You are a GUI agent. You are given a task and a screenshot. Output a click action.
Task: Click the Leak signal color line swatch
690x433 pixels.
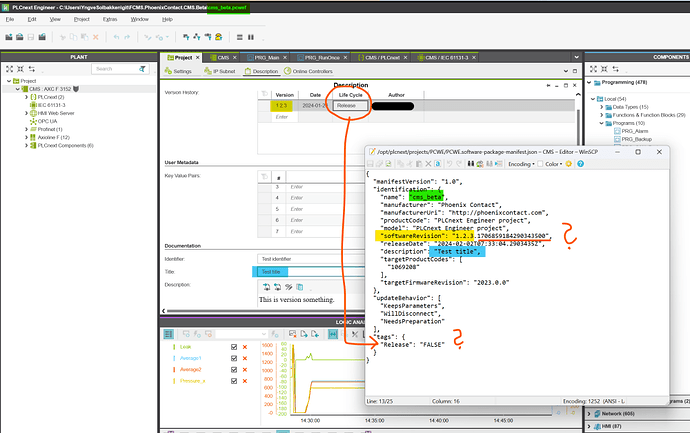click(x=174, y=347)
